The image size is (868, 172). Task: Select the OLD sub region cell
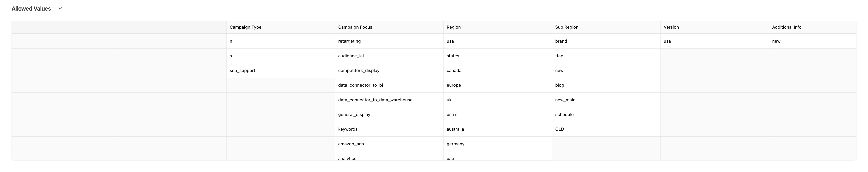[559, 129]
